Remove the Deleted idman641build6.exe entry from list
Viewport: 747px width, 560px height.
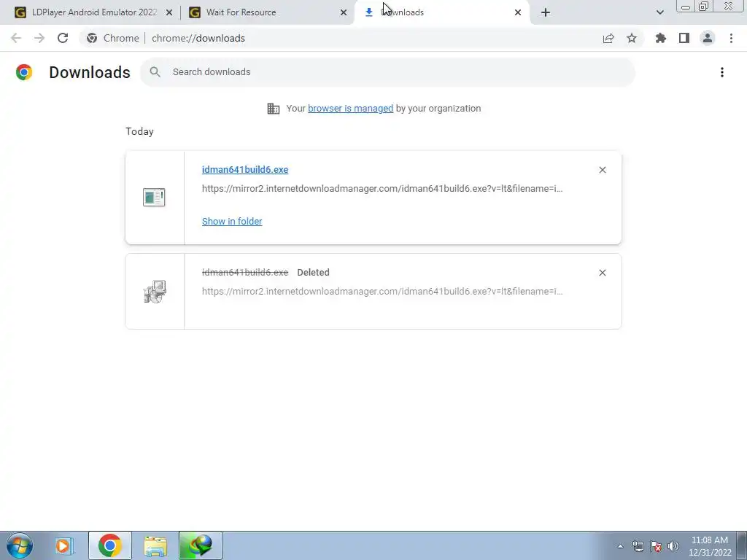pyautogui.click(x=603, y=273)
